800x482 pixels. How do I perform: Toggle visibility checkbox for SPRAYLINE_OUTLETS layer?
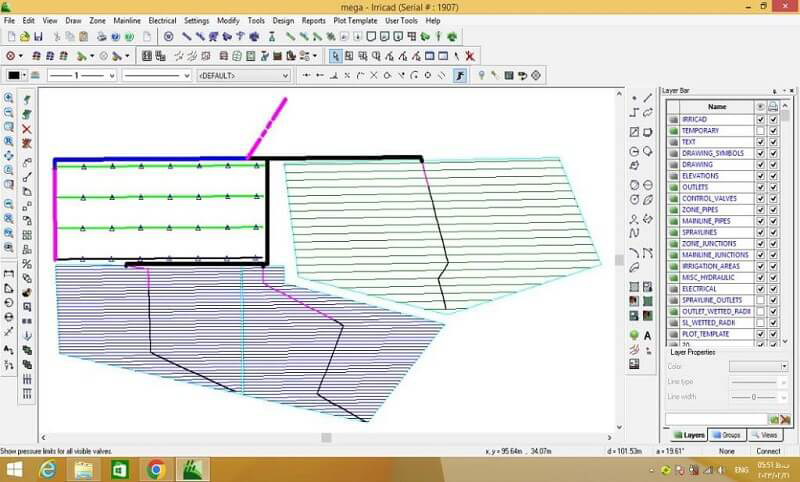click(760, 300)
